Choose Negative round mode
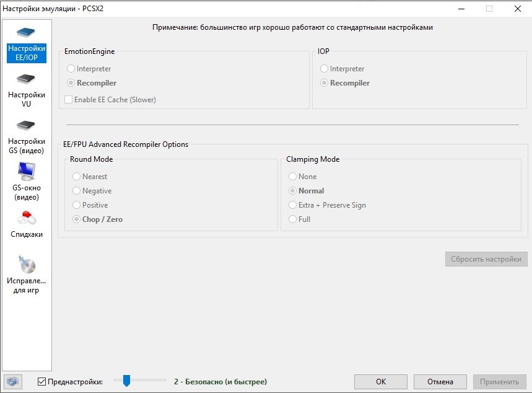This screenshot has width=532, height=393. coord(77,191)
